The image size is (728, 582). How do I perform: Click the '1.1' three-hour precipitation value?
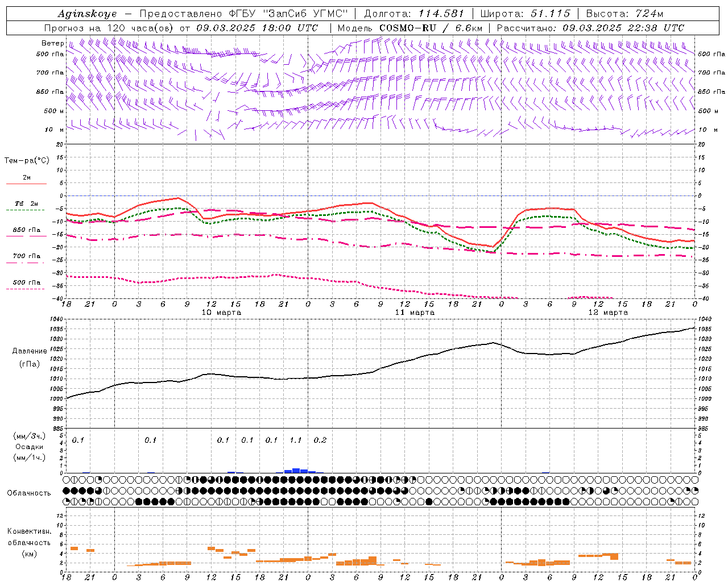coord(296,440)
